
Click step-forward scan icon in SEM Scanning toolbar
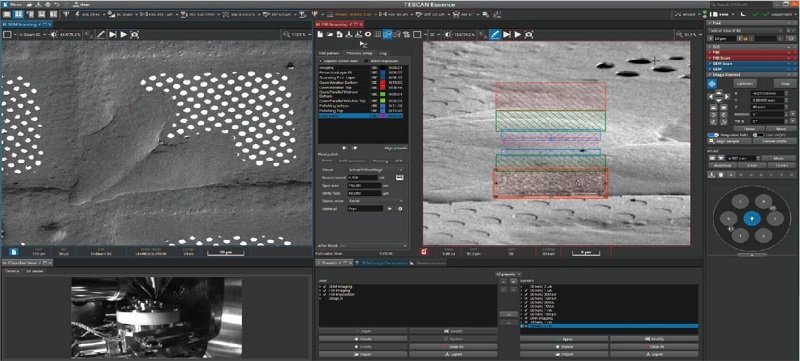click(x=112, y=35)
